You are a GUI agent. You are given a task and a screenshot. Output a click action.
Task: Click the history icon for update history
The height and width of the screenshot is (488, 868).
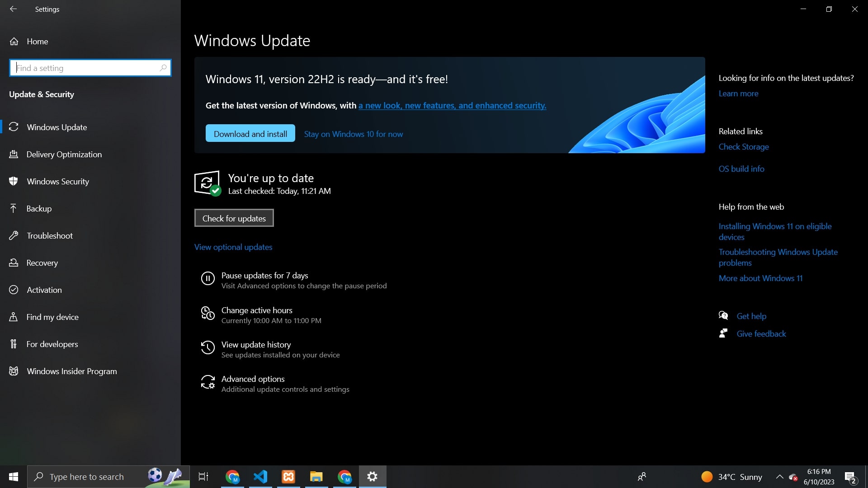pyautogui.click(x=208, y=347)
